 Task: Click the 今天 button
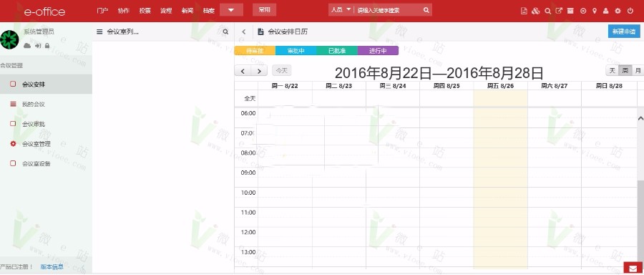(281, 71)
